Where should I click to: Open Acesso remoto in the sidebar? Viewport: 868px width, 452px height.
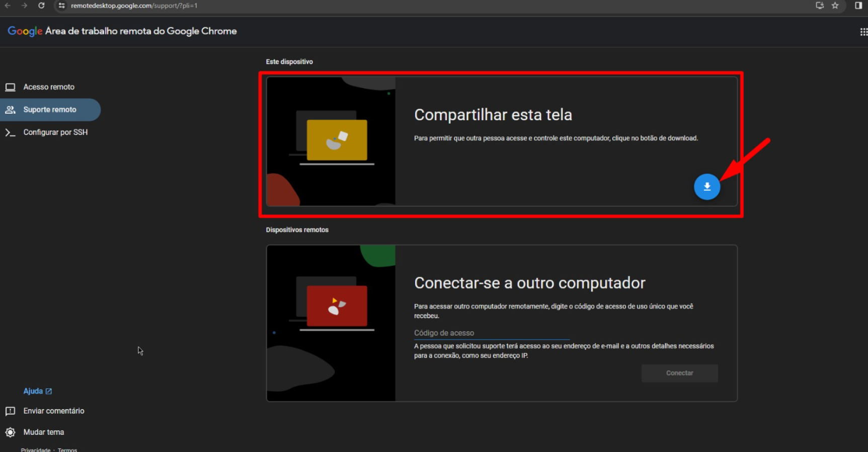(x=49, y=87)
